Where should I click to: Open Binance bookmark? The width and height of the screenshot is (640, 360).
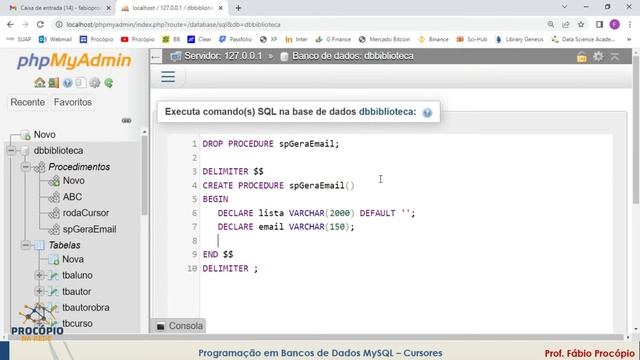[433, 39]
